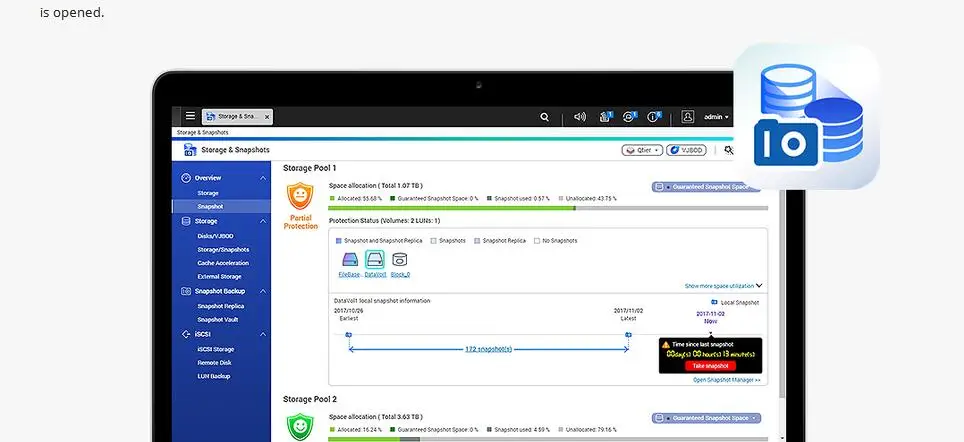Open iSCSI Storage in the sidebar
Viewport: 964px width, 442px height.
pos(216,349)
